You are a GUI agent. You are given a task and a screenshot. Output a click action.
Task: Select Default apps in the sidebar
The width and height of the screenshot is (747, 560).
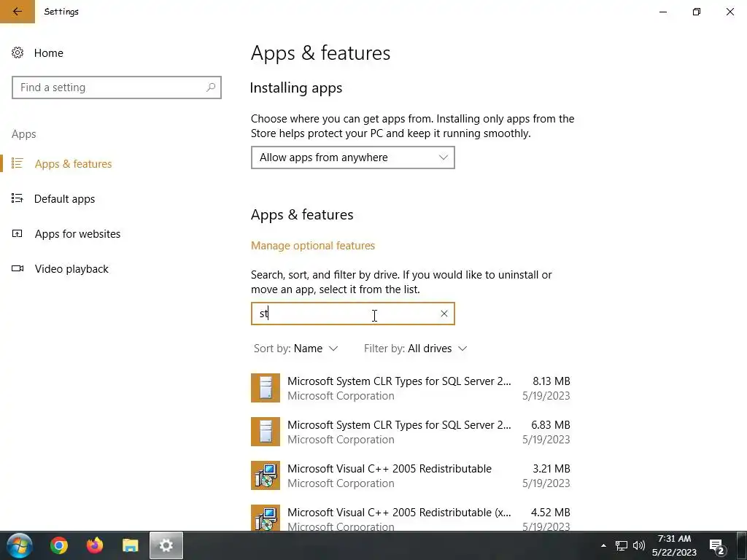coord(65,199)
